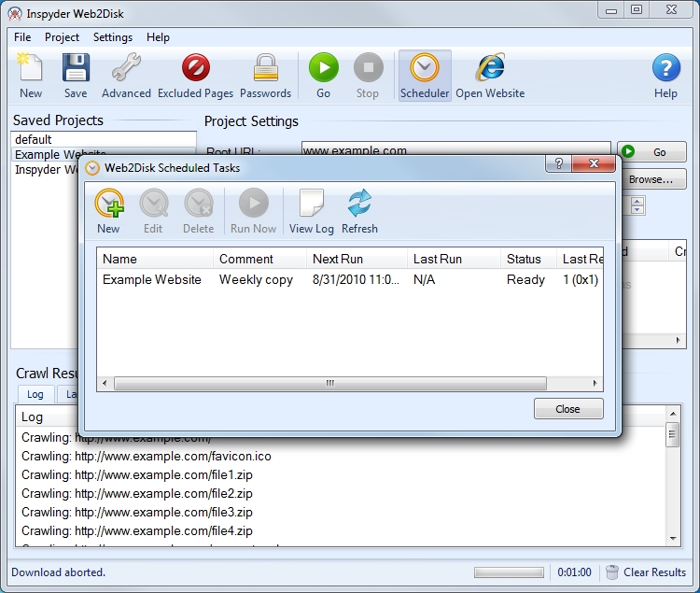Click the progress bar in status bar

509,572
